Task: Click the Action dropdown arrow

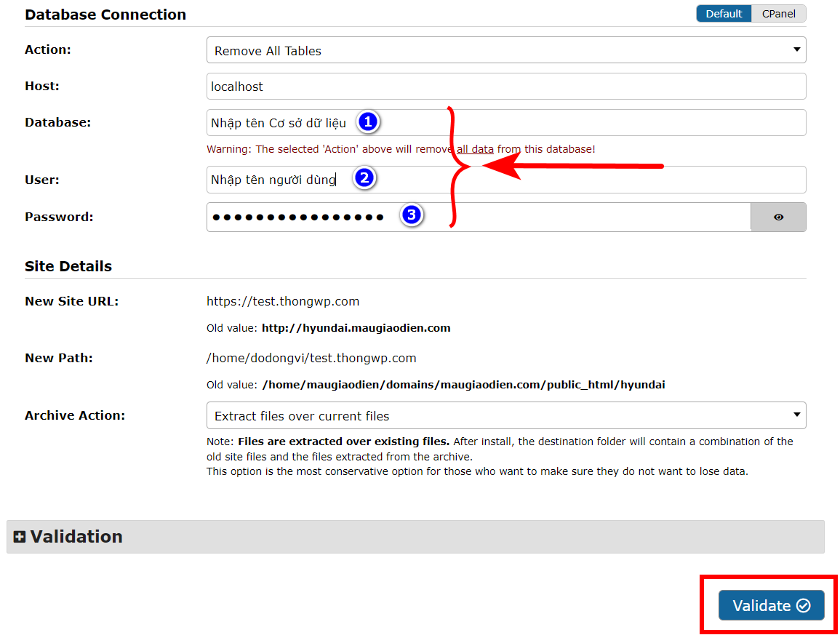Action: coord(796,50)
